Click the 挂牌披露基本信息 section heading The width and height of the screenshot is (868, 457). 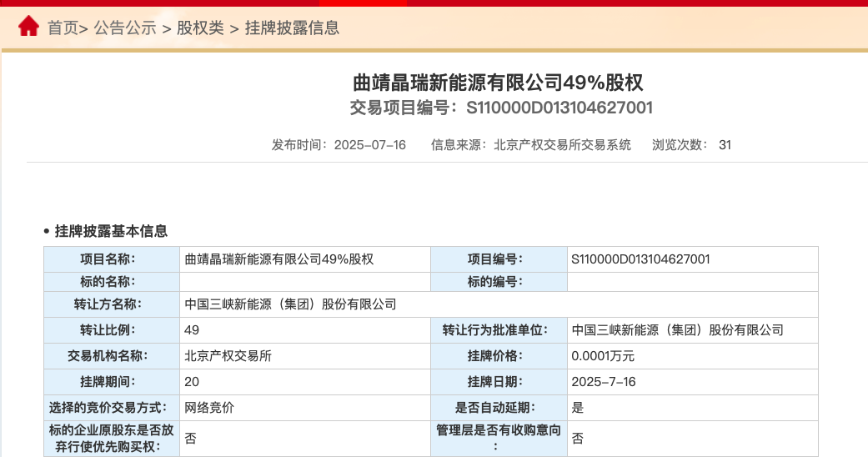coord(111,231)
